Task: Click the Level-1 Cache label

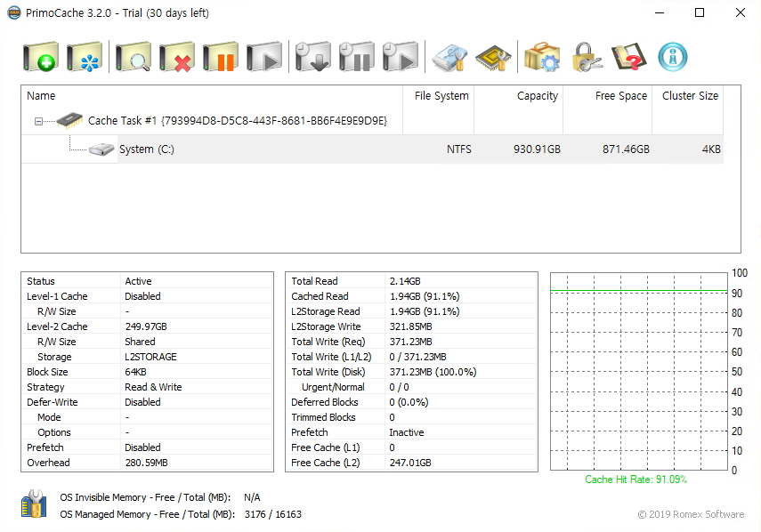Action: point(57,296)
